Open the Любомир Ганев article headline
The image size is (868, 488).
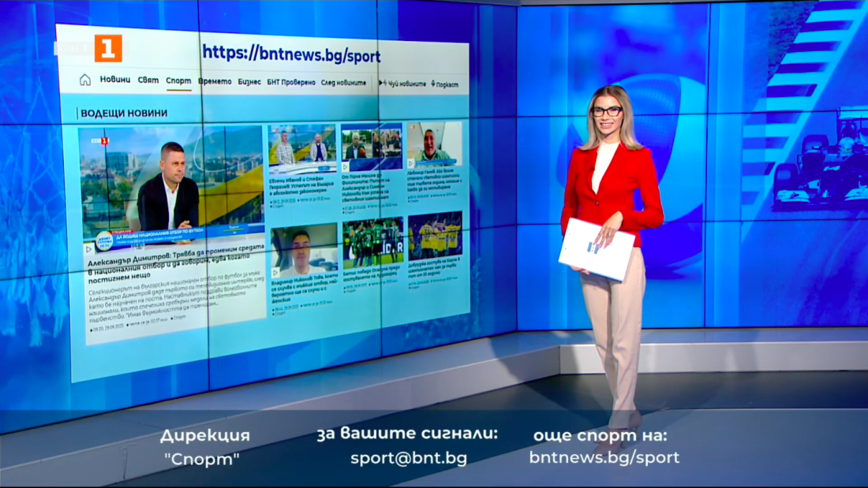pyautogui.click(x=435, y=181)
